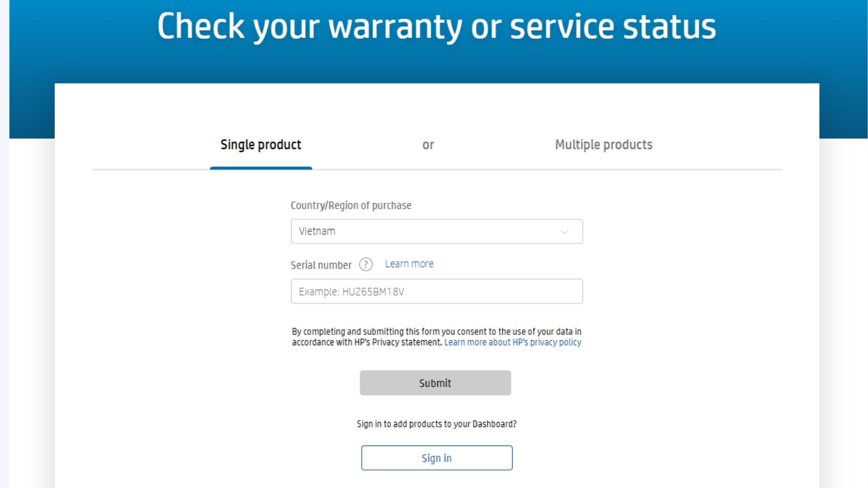868x488 pixels.
Task: Open the Learn more link beside Serial number
Action: click(409, 264)
